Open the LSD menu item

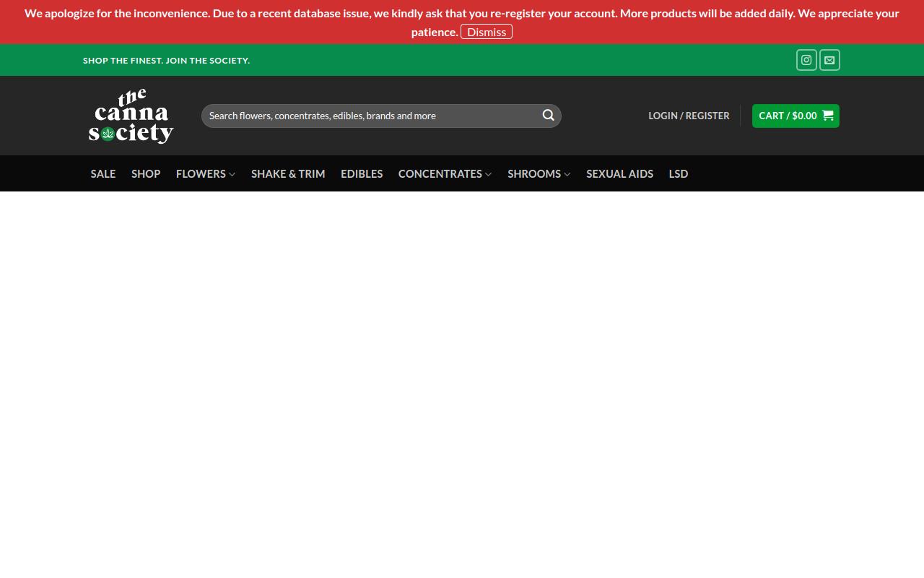tap(679, 173)
